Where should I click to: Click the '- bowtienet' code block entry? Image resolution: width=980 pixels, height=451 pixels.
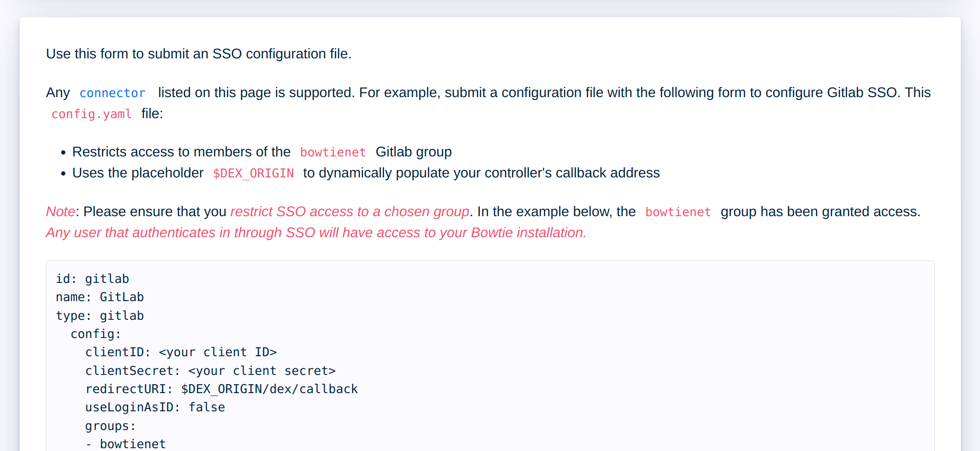(x=126, y=444)
